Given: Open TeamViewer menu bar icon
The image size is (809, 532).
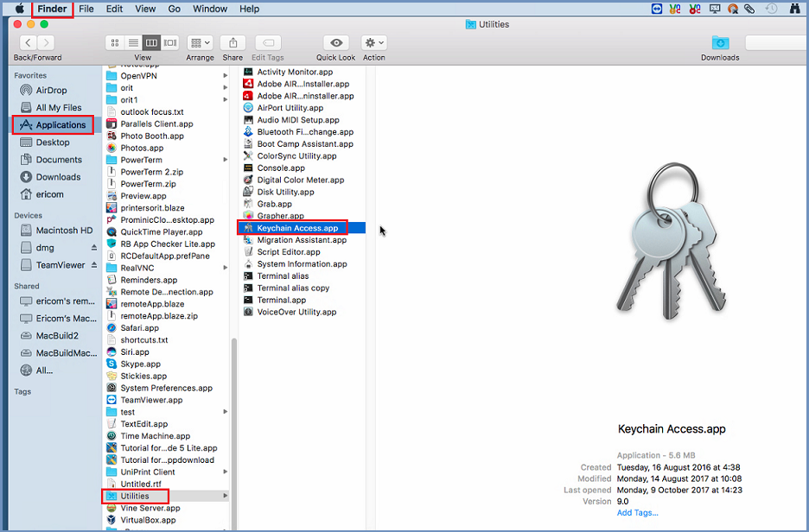Looking at the screenshot, I should pos(656,9).
